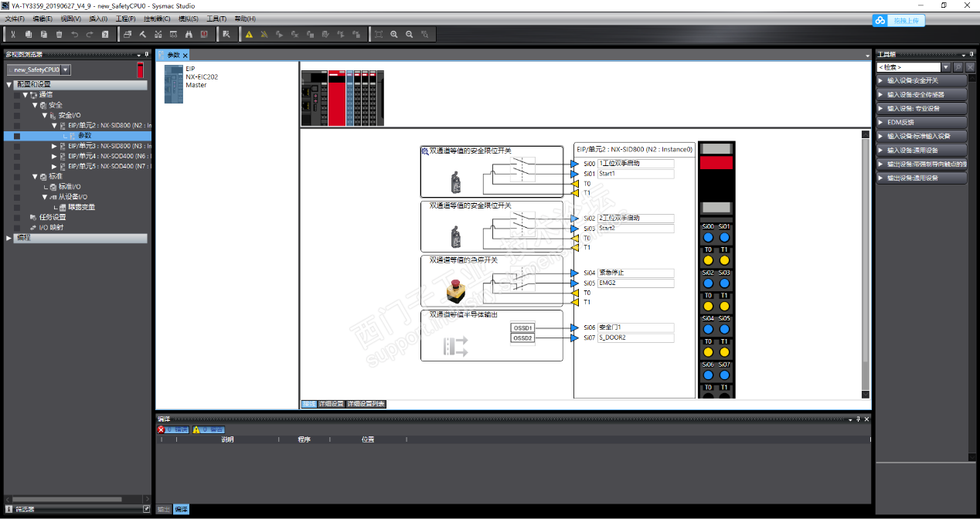
Task: Click the Undo arrow in toolbar
Action: coord(74,34)
